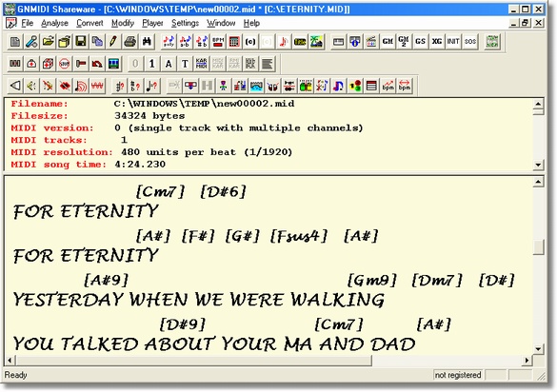Click the note with radiating waves icon
This screenshot has width=557, height=392.
click(81, 86)
